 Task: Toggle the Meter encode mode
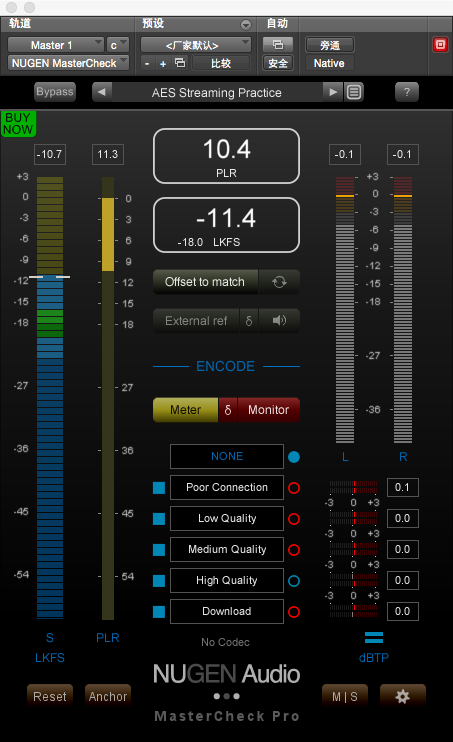point(186,410)
